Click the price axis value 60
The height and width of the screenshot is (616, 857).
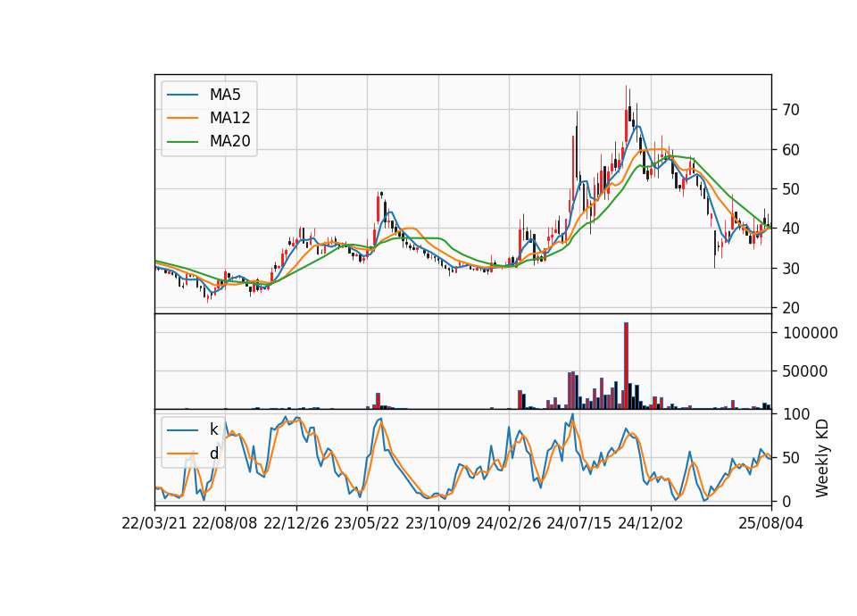(791, 150)
